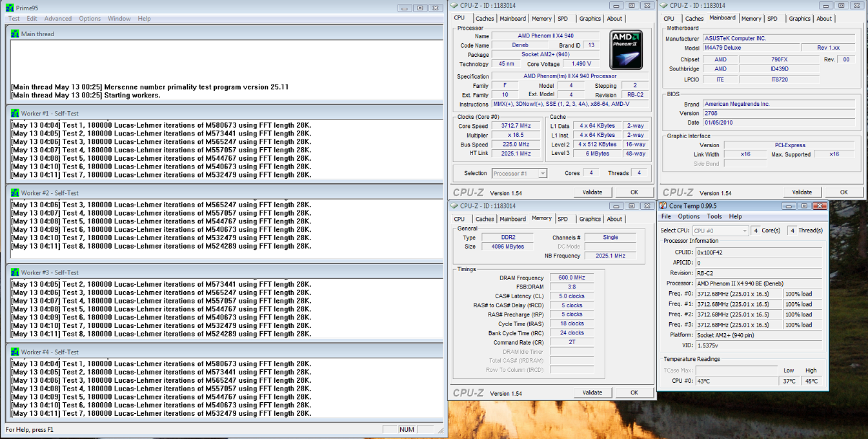Click the Worker #3 Test 8 log line

(x=161, y=334)
